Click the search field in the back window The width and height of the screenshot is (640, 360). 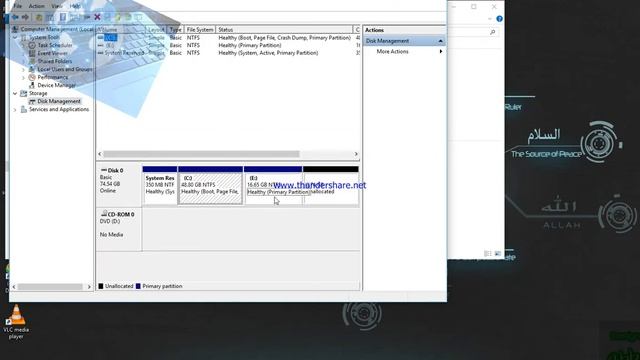point(473,32)
